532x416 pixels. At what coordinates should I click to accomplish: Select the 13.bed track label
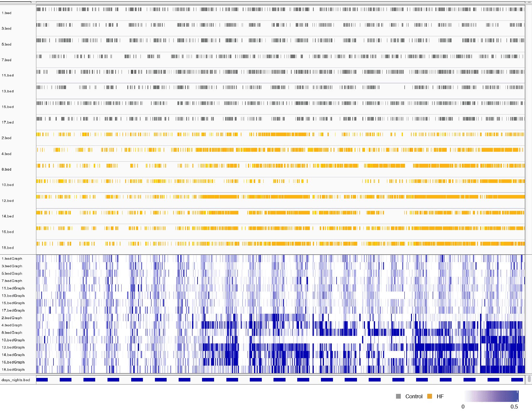click(x=8, y=91)
